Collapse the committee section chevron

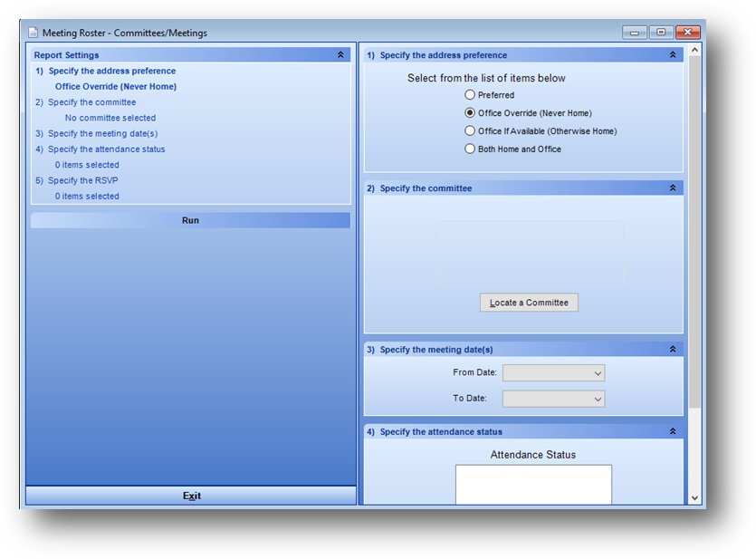(673, 188)
